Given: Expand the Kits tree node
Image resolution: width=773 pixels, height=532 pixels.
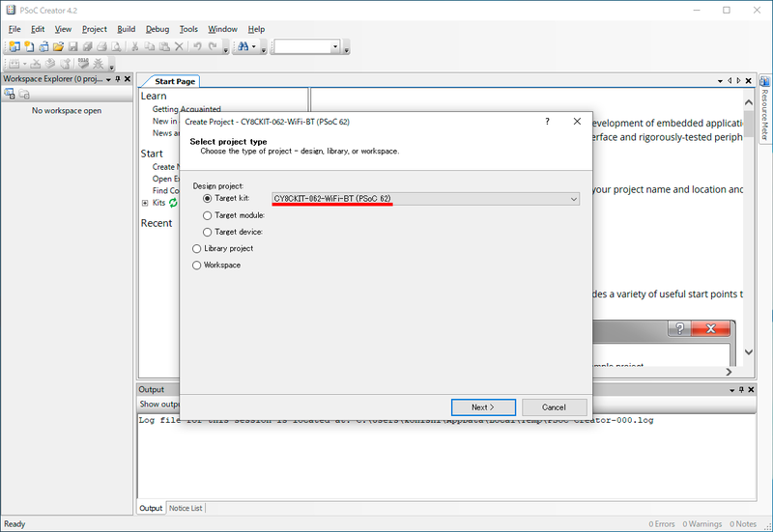Looking at the screenshot, I should point(145,203).
